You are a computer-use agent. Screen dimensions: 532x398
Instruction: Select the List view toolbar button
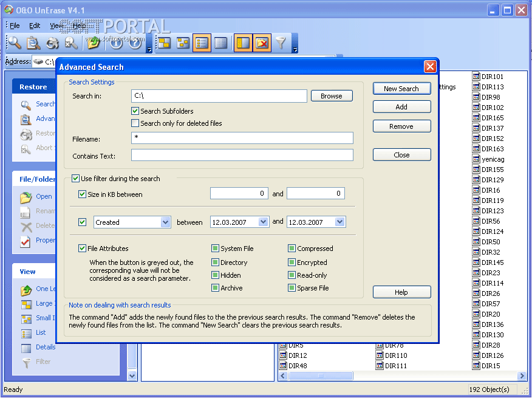pyautogui.click(x=202, y=43)
